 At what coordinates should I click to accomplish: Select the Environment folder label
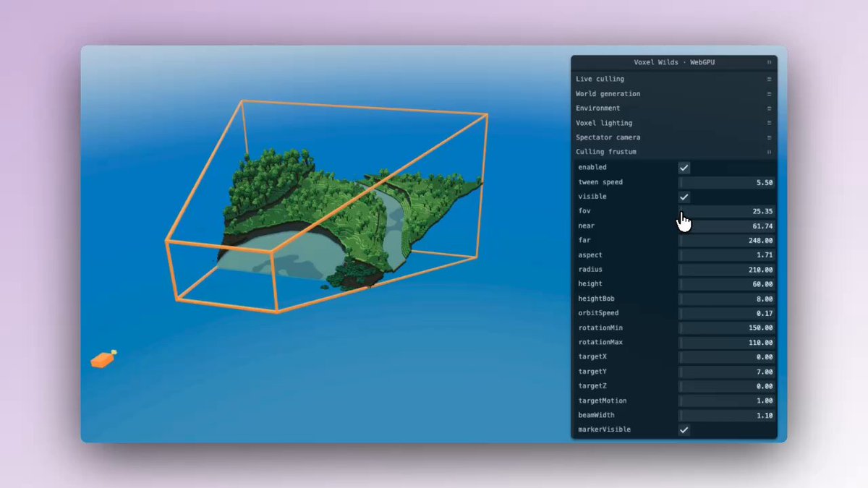(x=597, y=108)
